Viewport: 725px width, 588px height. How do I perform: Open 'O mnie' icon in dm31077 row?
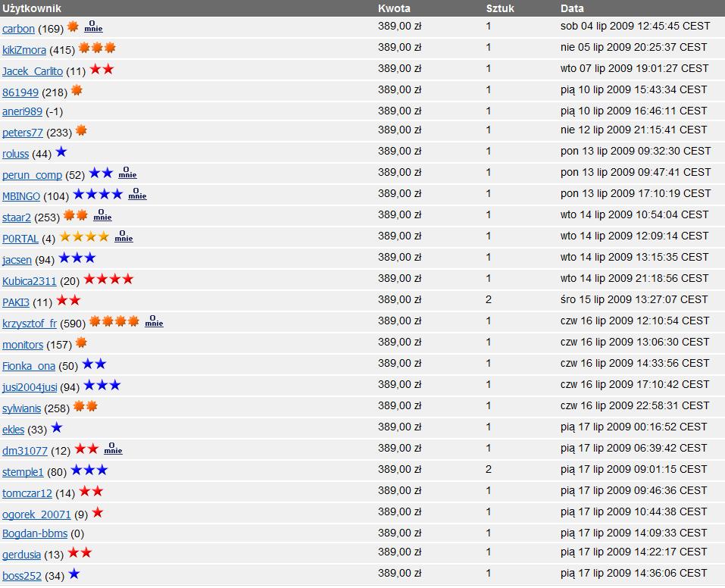[x=113, y=449]
